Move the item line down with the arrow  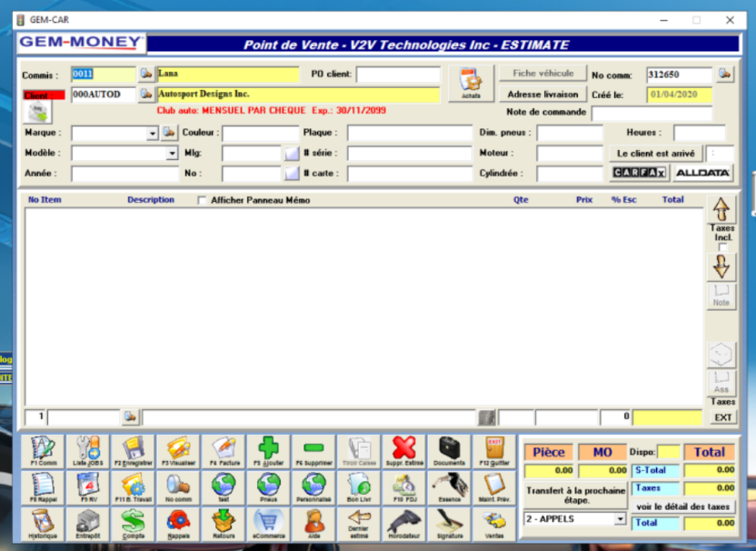(x=721, y=266)
